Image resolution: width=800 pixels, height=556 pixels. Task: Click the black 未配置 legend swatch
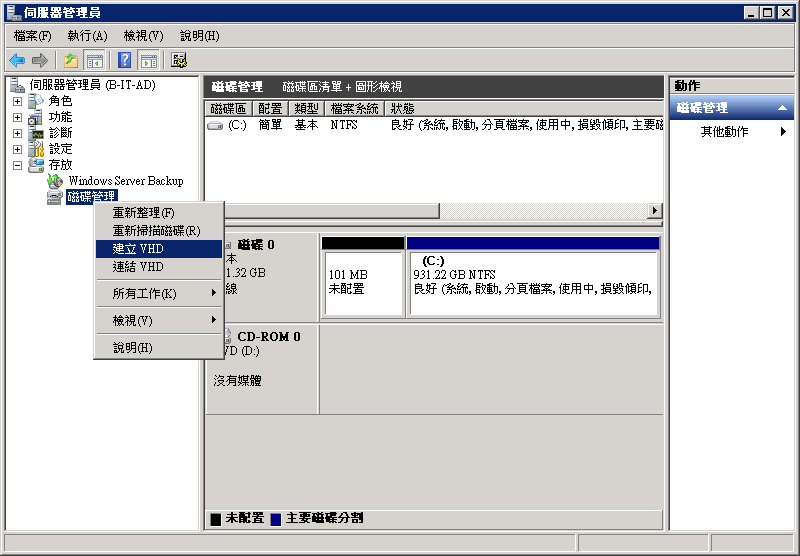(x=216, y=519)
